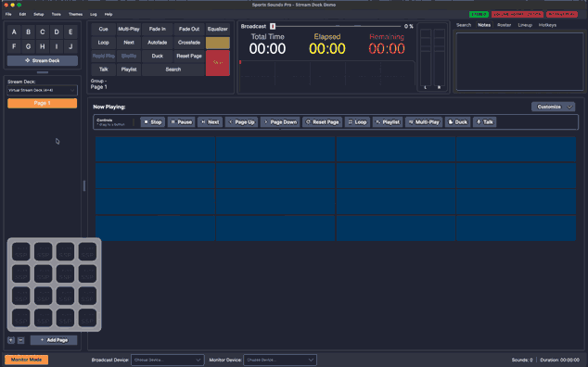Click the plus icon beside Add Page
Screen dimensions: 588x367
tap(11, 340)
